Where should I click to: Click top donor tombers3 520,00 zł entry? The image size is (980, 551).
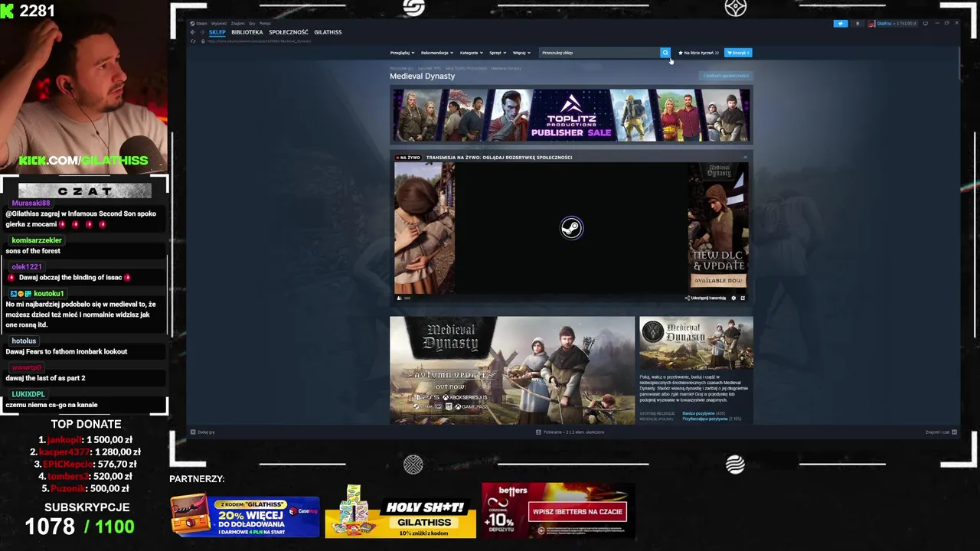pos(85,476)
